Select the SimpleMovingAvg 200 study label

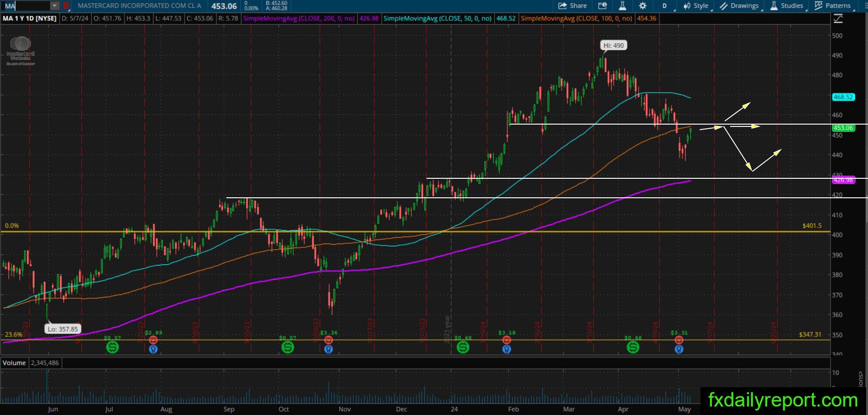point(299,19)
